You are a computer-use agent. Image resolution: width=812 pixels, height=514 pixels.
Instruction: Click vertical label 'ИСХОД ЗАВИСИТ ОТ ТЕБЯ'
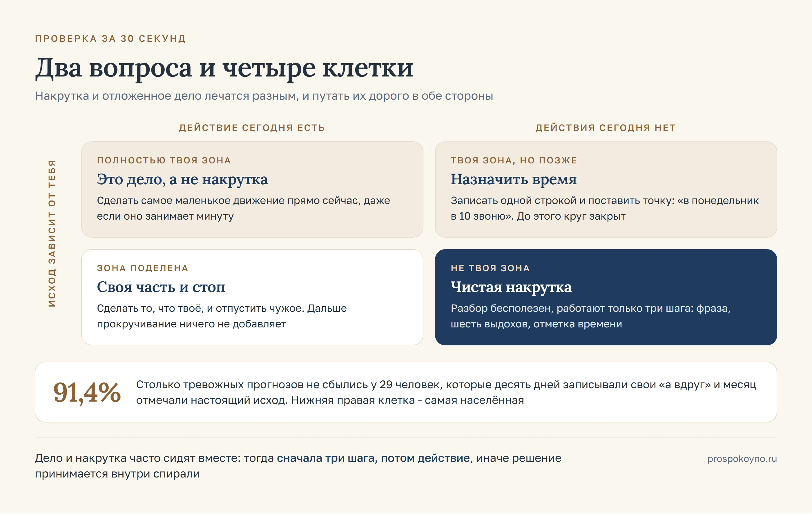tap(52, 234)
